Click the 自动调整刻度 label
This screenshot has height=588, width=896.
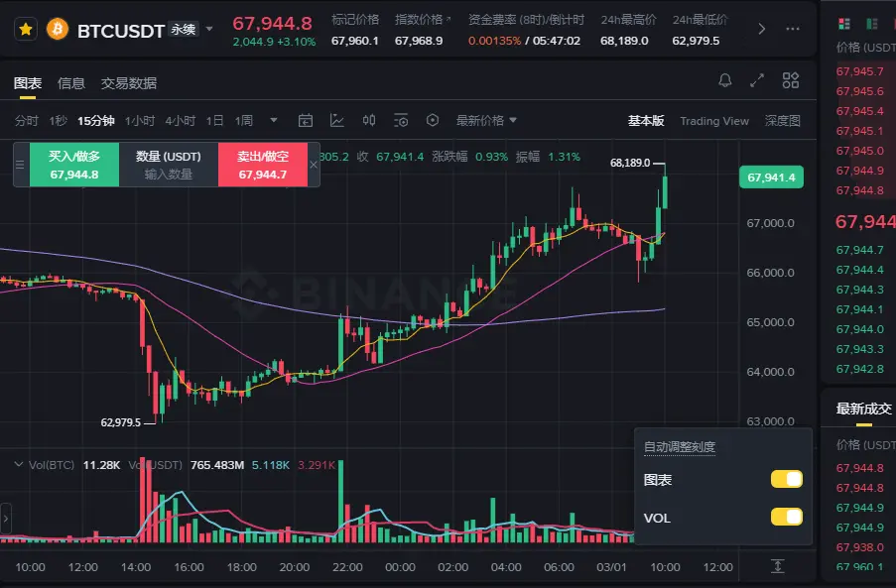coord(680,446)
